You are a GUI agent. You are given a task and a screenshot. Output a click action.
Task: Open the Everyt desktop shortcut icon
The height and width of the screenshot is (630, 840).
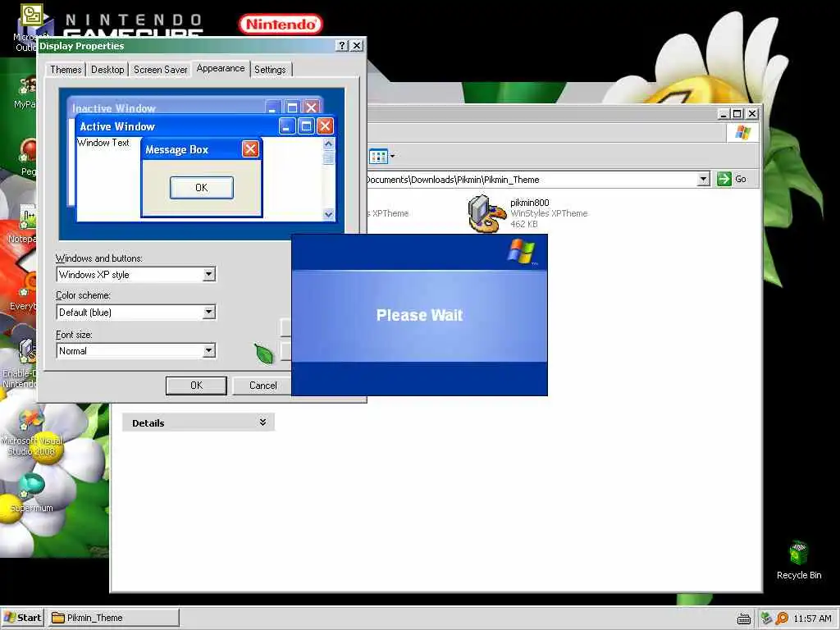28,285
